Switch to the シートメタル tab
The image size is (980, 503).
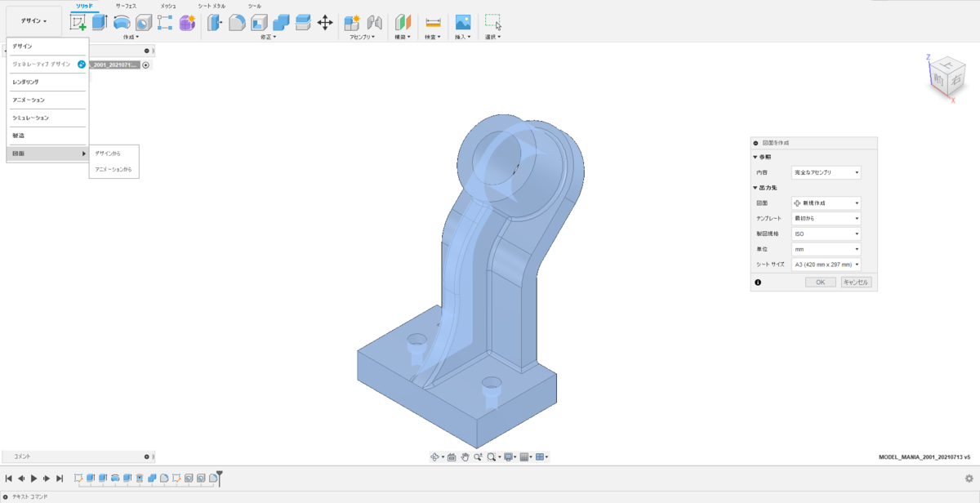(x=212, y=6)
